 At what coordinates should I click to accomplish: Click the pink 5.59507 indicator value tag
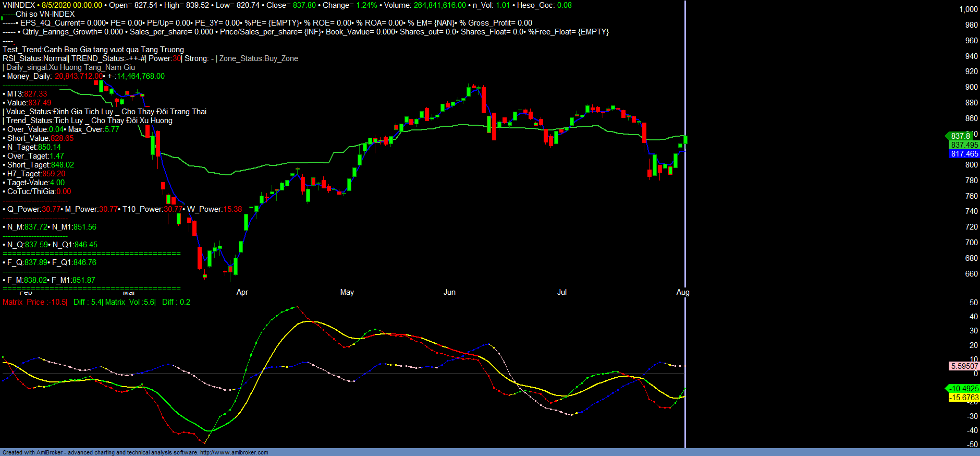pyautogui.click(x=964, y=366)
